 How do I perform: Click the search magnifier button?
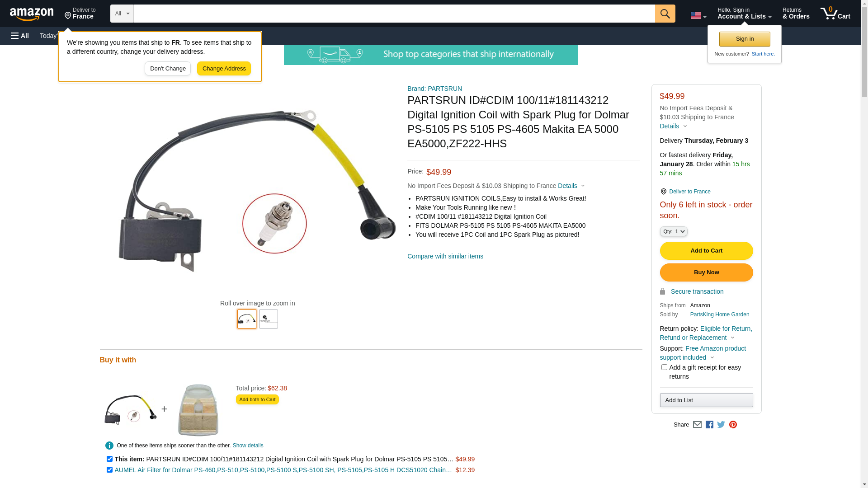665,14
